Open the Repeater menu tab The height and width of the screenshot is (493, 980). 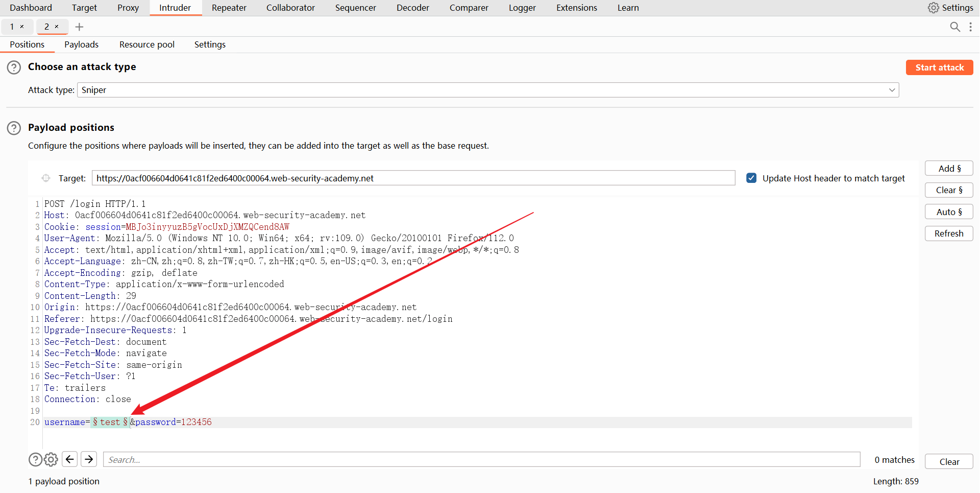click(229, 8)
